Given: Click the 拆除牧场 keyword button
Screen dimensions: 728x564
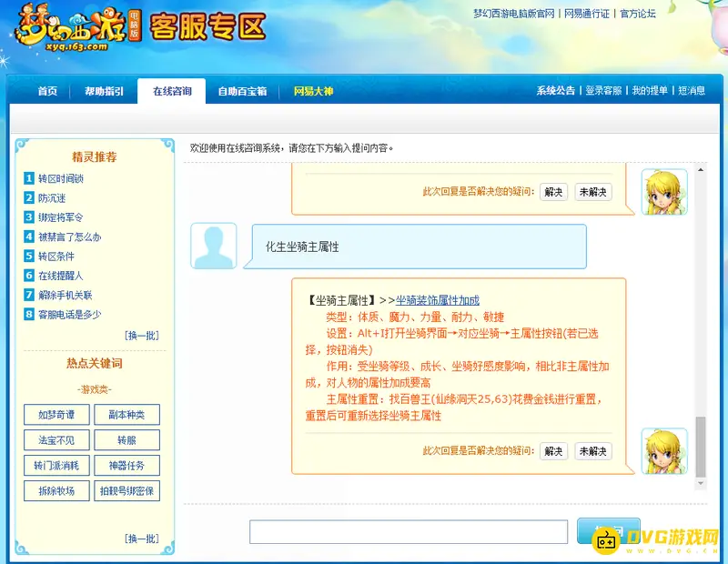Looking at the screenshot, I should (x=56, y=490).
